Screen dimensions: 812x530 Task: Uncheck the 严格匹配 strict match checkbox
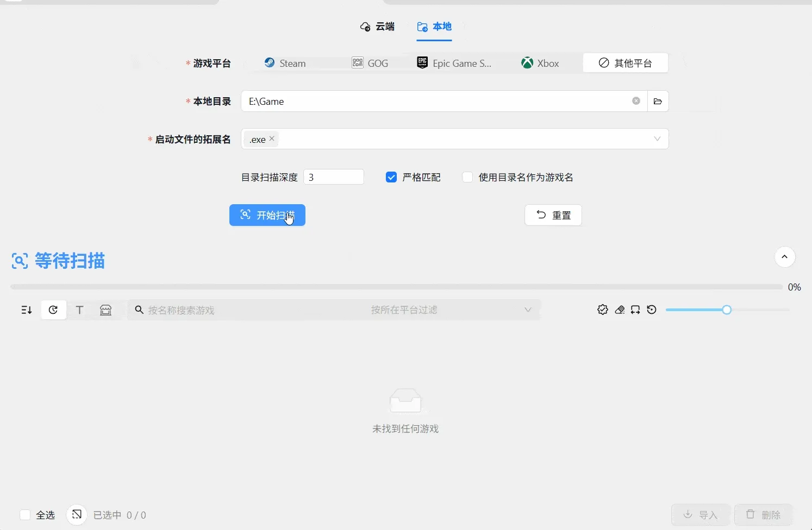tap(391, 177)
